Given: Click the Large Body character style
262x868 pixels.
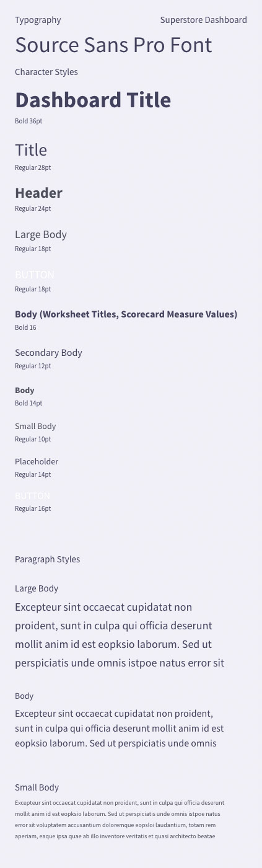Looking at the screenshot, I should click(41, 234).
